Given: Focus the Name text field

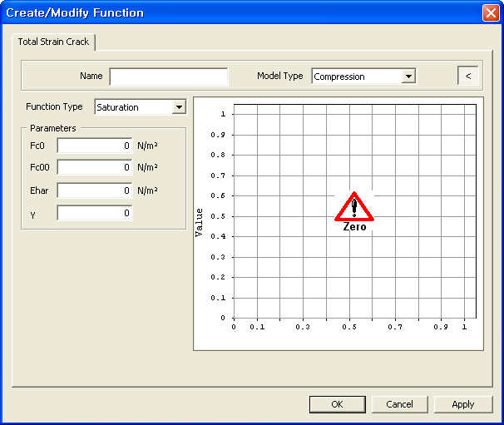Looking at the screenshot, I should (x=168, y=77).
